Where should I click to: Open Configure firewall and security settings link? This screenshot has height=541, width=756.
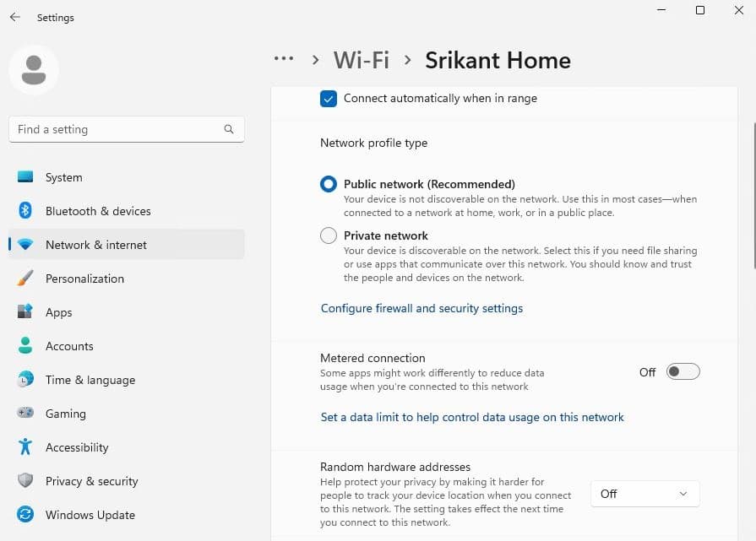(422, 309)
